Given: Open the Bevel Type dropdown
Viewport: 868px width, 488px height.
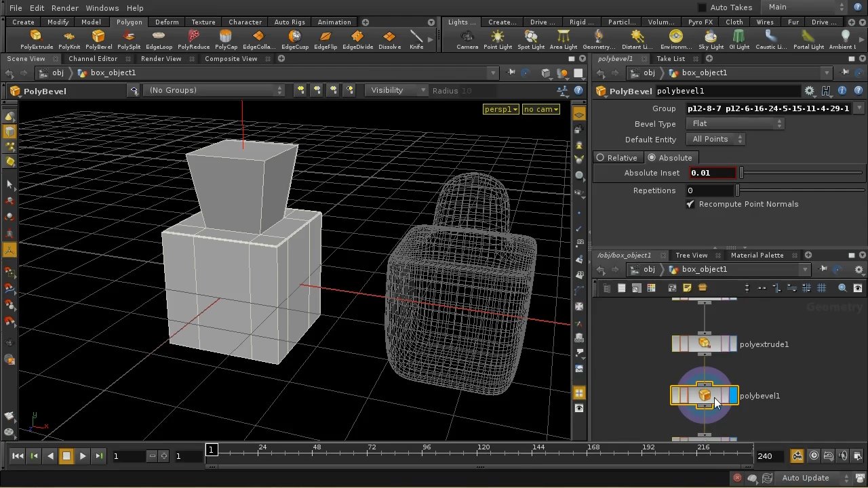Looking at the screenshot, I should (736, 124).
